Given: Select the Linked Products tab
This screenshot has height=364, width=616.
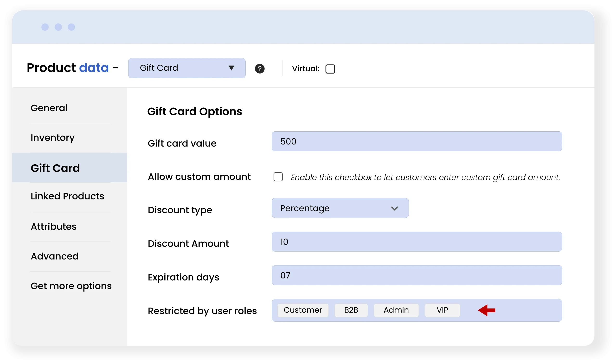Looking at the screenshot, I should tap(67, 196).
